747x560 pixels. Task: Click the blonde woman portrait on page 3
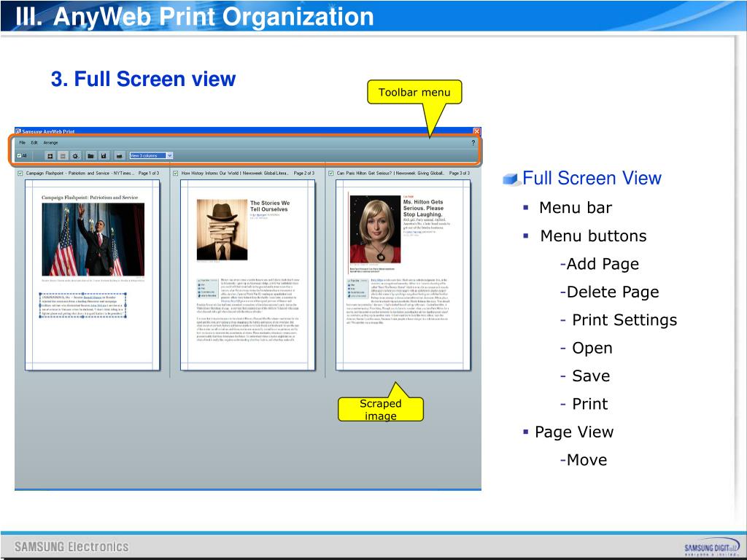click(x=376, y=229)
